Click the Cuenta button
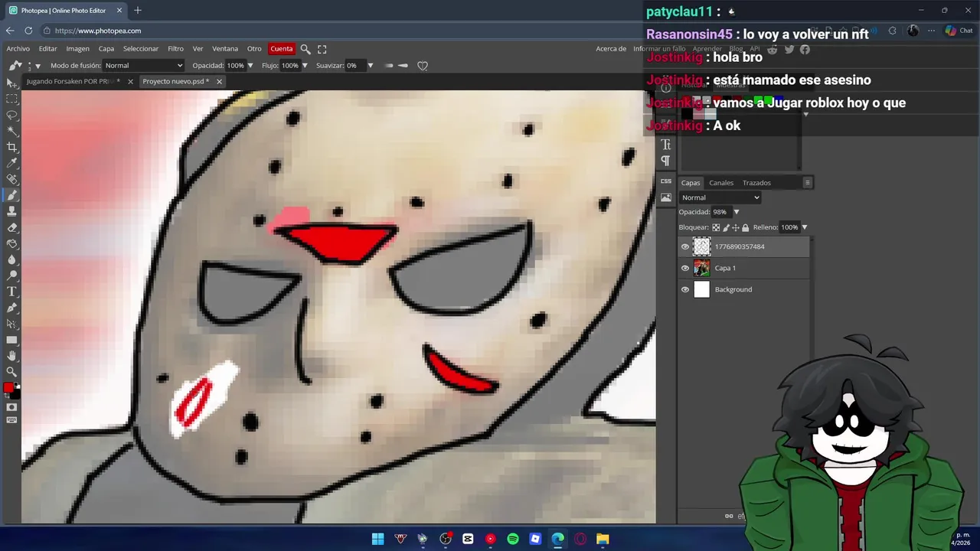This screenshot has height=551, width=980. [x=281, y=49]
